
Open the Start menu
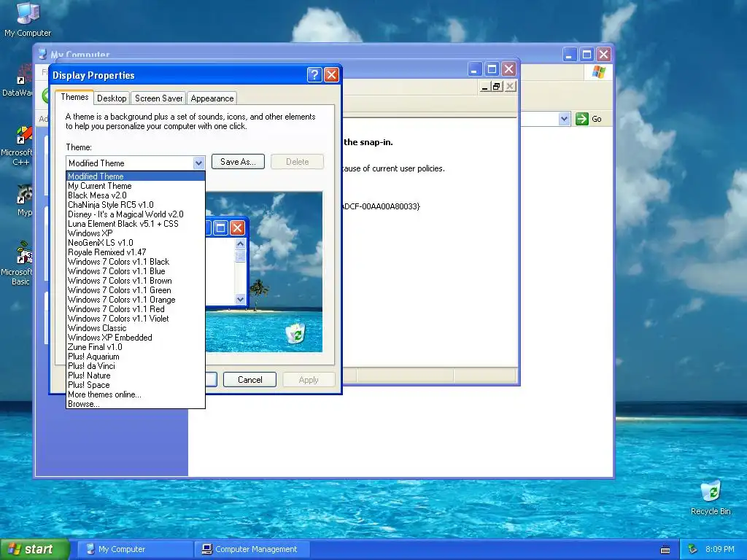[35, 549]
